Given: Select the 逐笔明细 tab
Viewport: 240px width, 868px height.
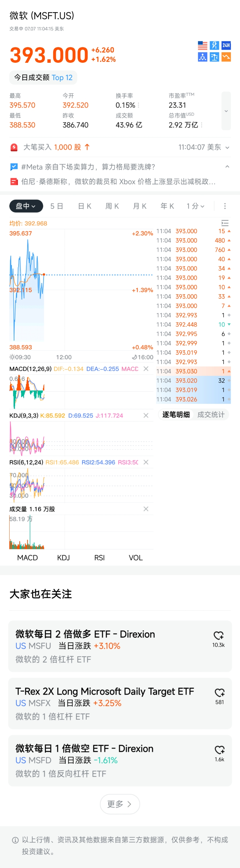Looking at the screenshot, I should pos(176,414).
